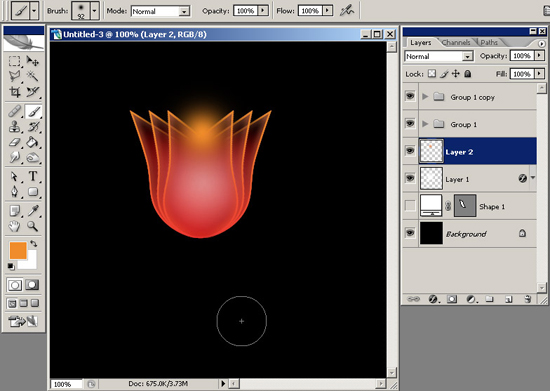Viewport: 550px width, 391px height.
Task: Choose Standard Screen mode
Action: pos(12,303)
